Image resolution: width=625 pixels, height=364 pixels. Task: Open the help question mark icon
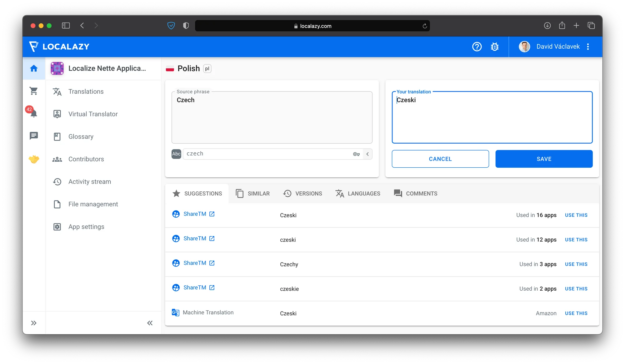point(477,47)
